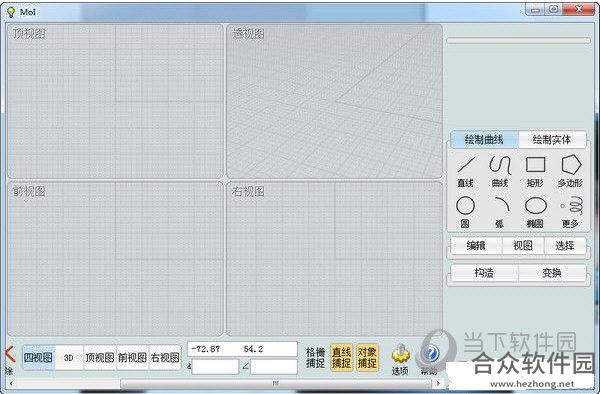Select the 多边形 polygon tool

coord(570,171)
